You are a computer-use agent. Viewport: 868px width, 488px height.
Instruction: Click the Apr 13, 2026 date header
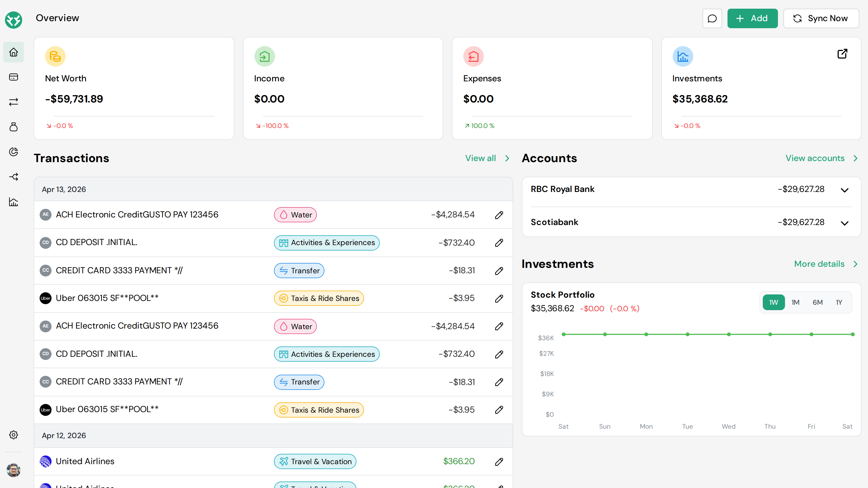point(64,190)
